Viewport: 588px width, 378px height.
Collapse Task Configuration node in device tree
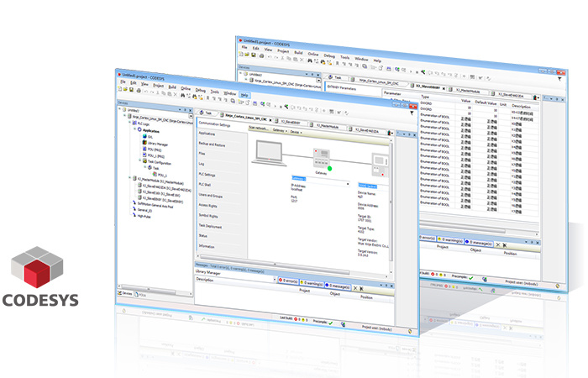click(x=140, y=160)
